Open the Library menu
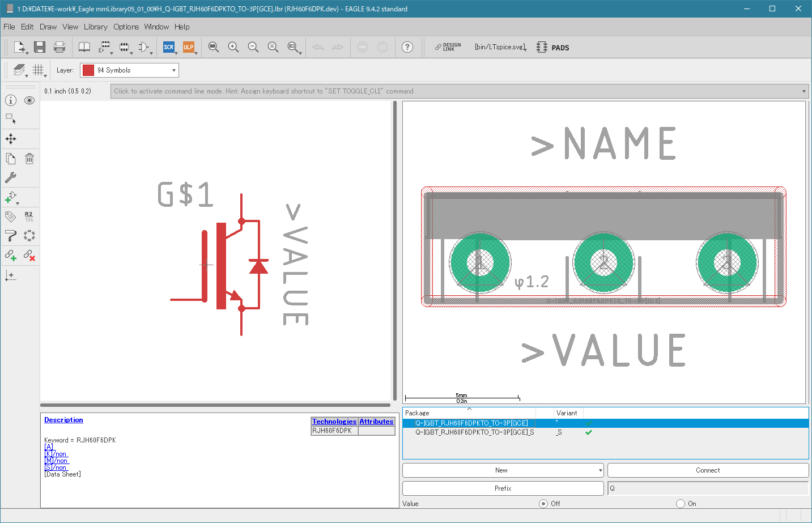The width and height of the screenshot is (812, 523). coord(96,27)
